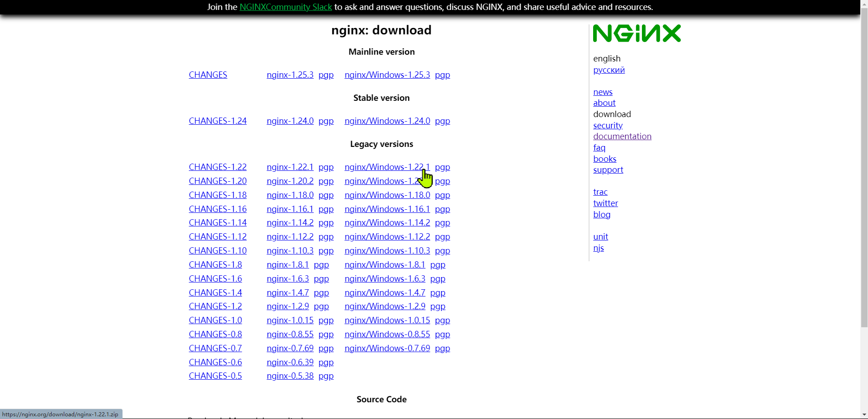The width and height of the screenshot is (868, 419).
Task: Open pgp signature for nginx-0.5.38
Action: click(x=326, y=376)
